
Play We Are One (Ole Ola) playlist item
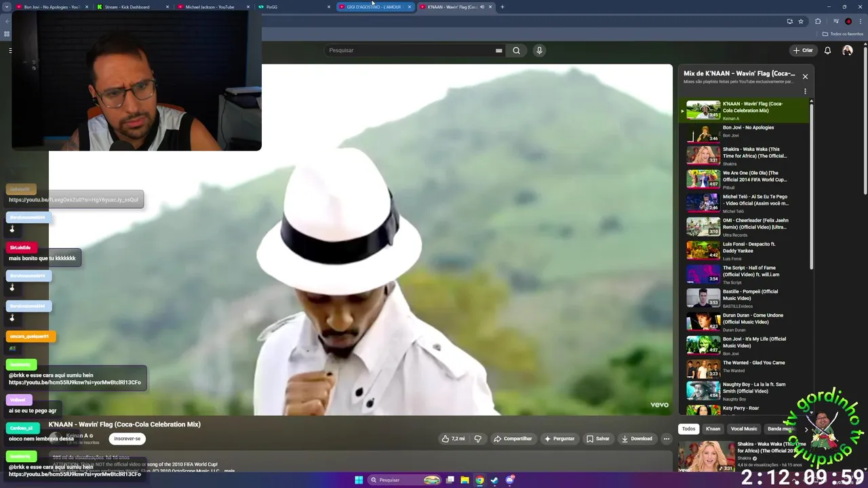[x=743, y=180]
